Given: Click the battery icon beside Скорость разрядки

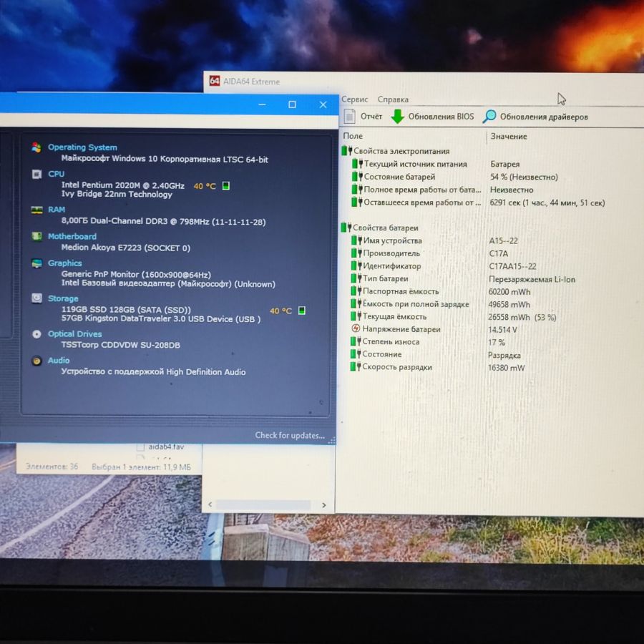Looking at the screenshot, I should point(355,366).
